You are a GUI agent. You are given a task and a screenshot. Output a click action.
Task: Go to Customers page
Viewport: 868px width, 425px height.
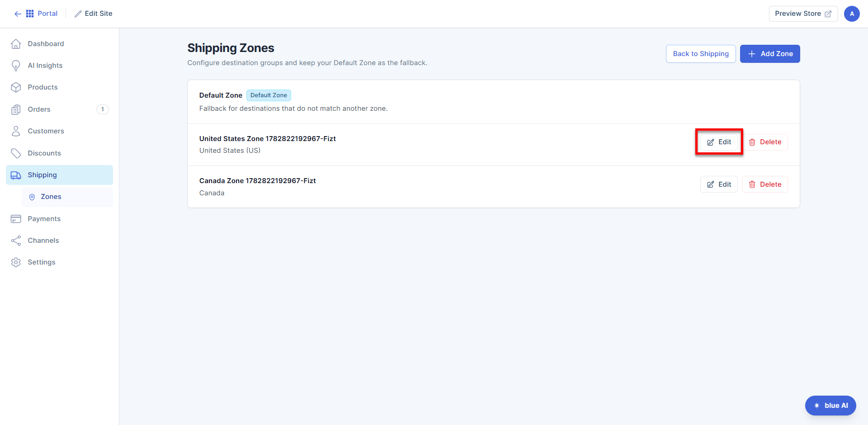59,131
